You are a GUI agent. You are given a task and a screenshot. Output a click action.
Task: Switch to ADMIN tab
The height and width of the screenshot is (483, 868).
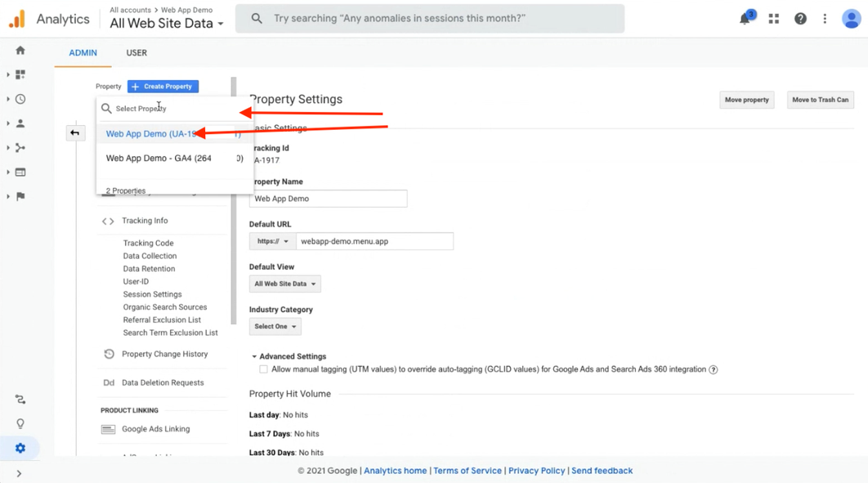[83, 52]
